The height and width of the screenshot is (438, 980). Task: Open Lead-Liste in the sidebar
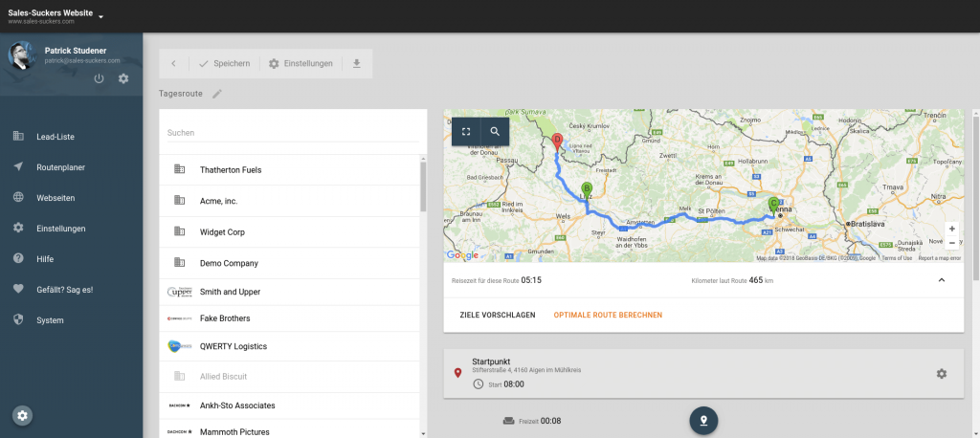56,136
